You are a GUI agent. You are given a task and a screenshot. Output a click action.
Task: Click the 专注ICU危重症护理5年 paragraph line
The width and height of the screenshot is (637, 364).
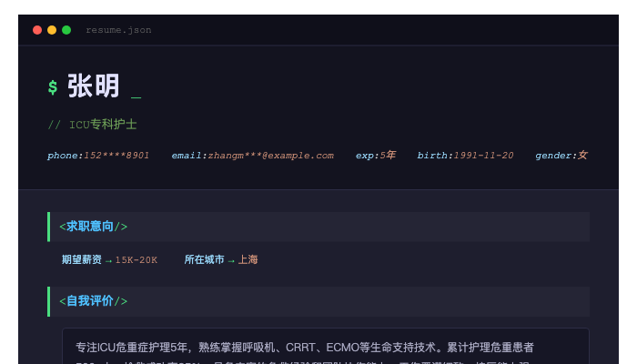pyautogui.click(x=305, y=348)
